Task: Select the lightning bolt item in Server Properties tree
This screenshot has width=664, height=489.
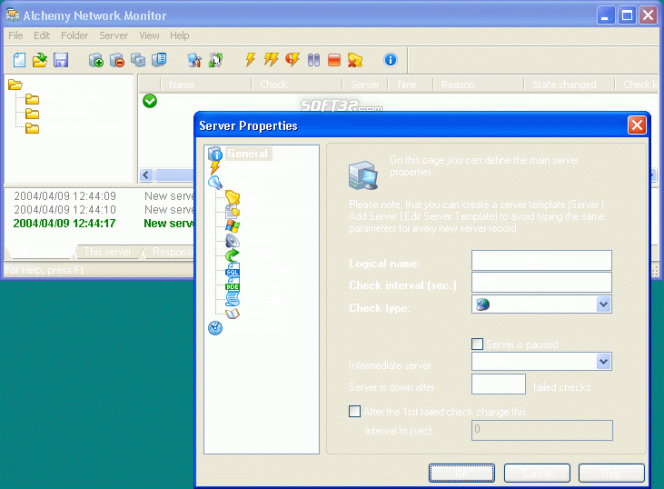Action: coord(215,168)
